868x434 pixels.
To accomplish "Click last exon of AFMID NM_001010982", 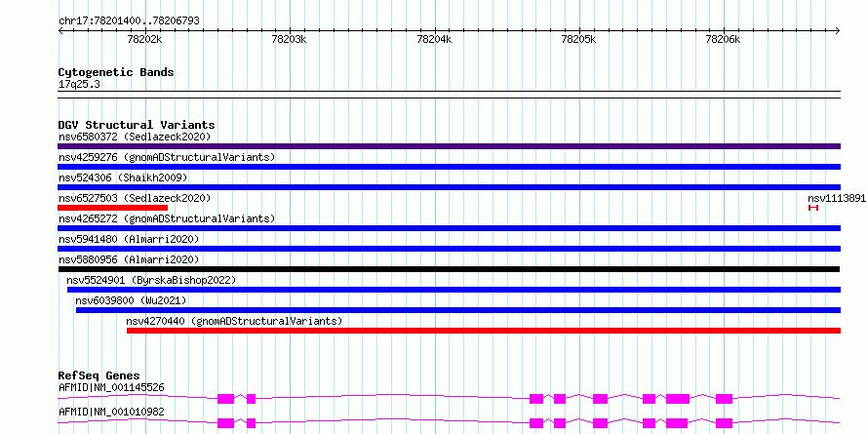I will tap(724, 423).
